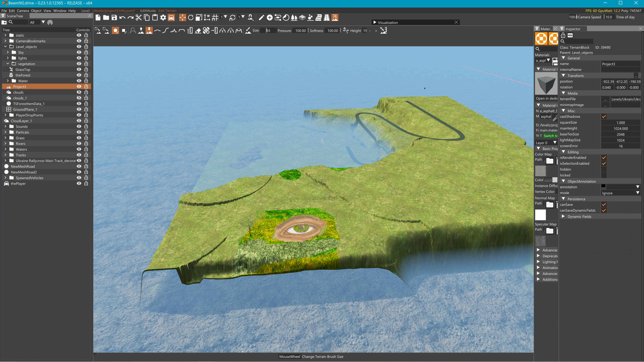Open the a_asph material dropdown
Screen dimensions: 644x362
(x=543, y=61)
